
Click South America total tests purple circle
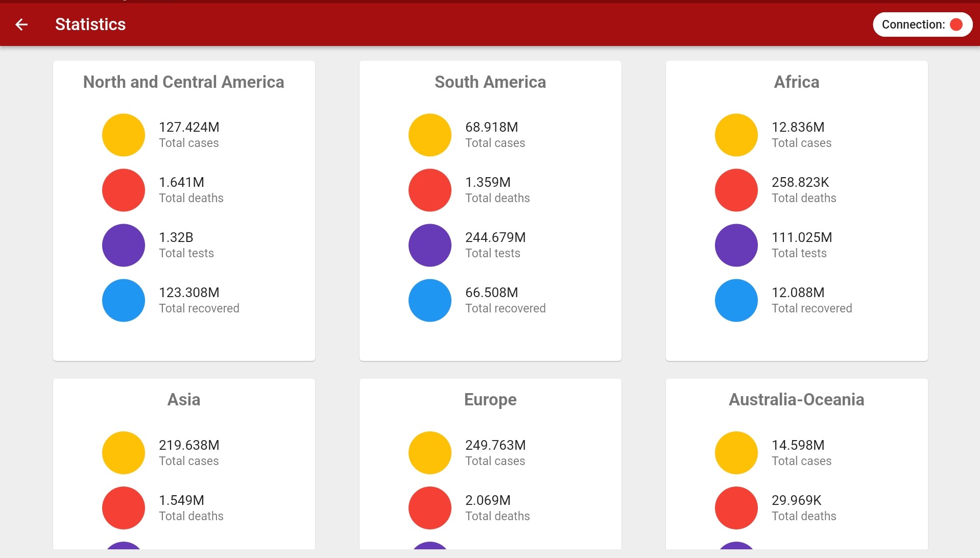tap(430, 245)
